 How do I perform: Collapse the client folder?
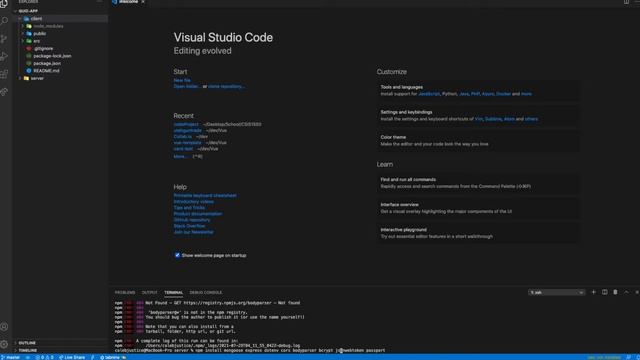[x=20, y=18]
